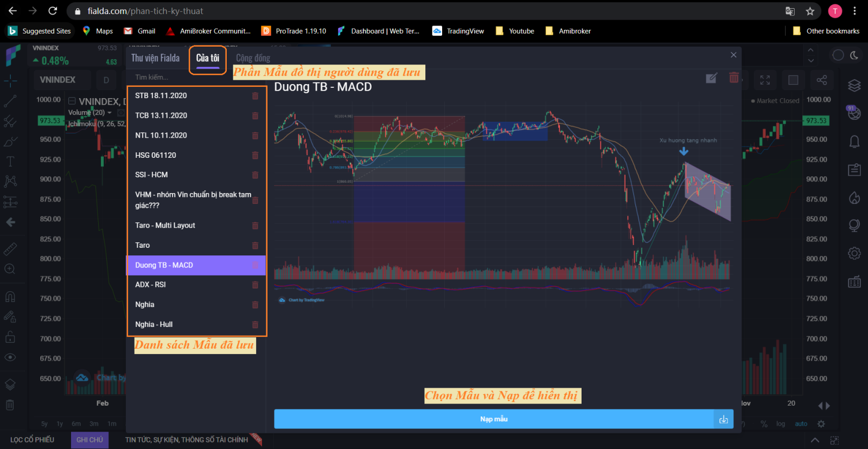The width and height of the screenshot is (868, 449).
Task: Expand the Volume (20) indicator dropdown
Action: click(110, 113)
